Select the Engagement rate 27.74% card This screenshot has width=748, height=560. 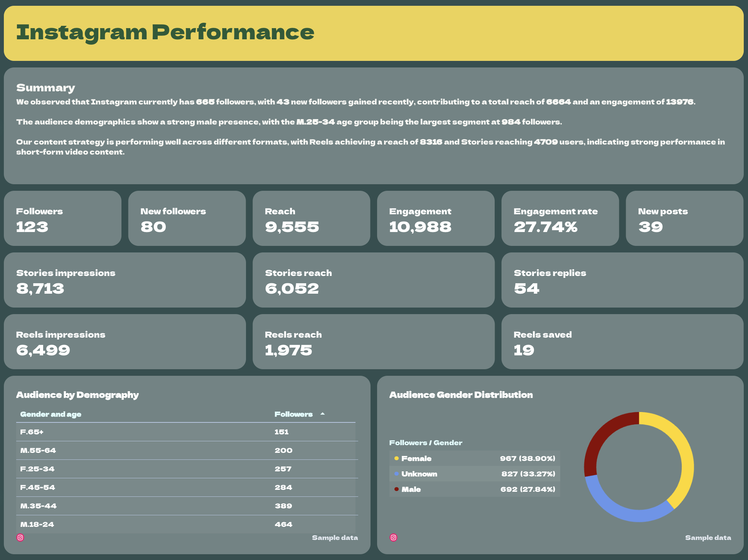pos(560,218)
